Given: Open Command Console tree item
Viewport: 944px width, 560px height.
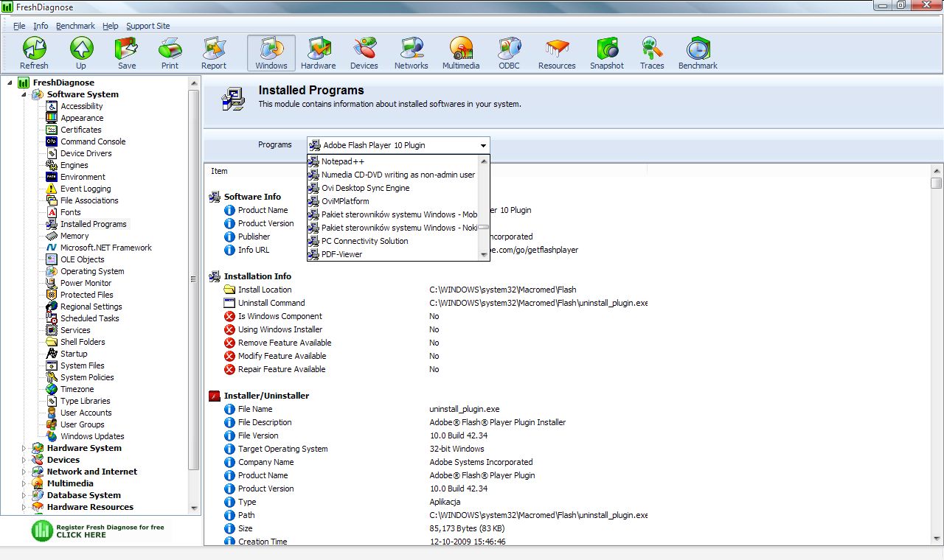Looking at the screenshot, I should tap(93, 141).
